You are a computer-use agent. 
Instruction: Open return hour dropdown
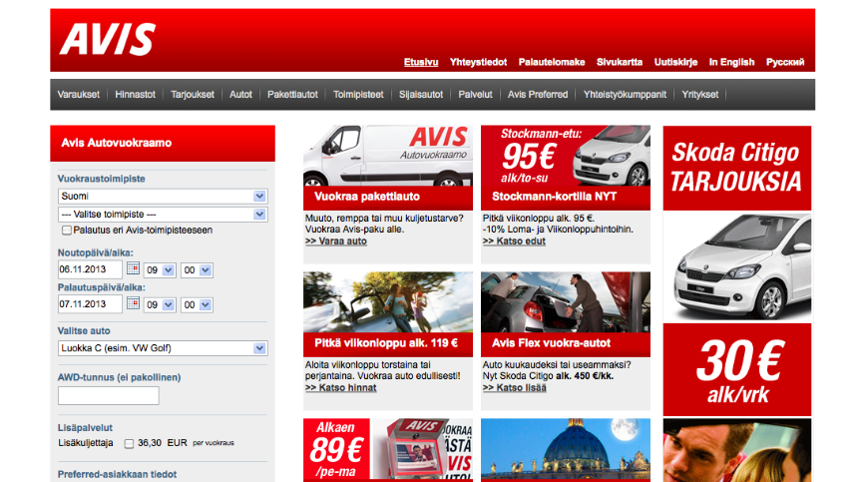(x=160, y=305)
